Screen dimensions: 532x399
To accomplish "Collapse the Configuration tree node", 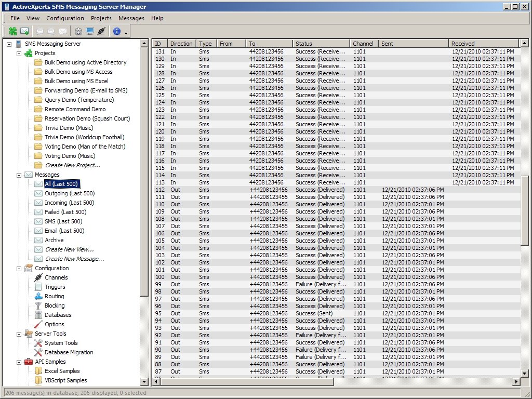I will pyautogui.click(x=19, y=269).
